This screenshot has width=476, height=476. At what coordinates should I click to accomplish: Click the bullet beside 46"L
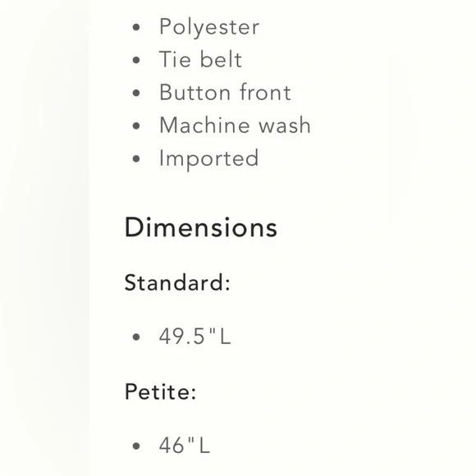136,446
